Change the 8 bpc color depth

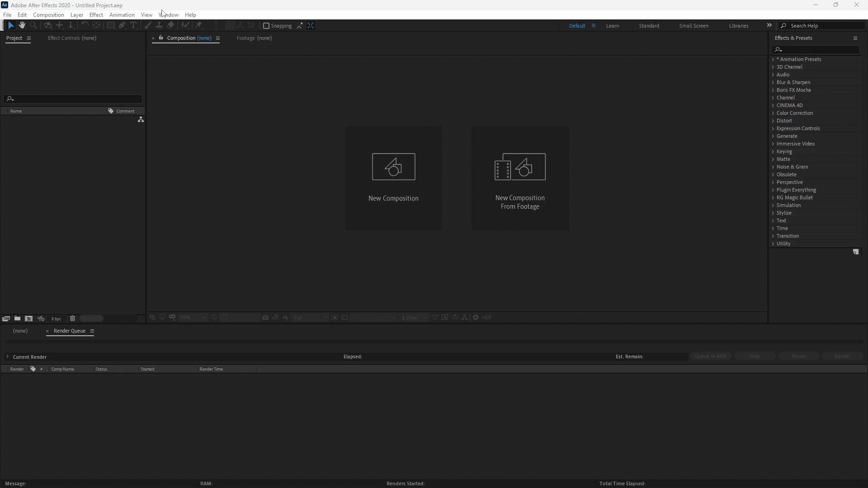(x=57, y=319)
